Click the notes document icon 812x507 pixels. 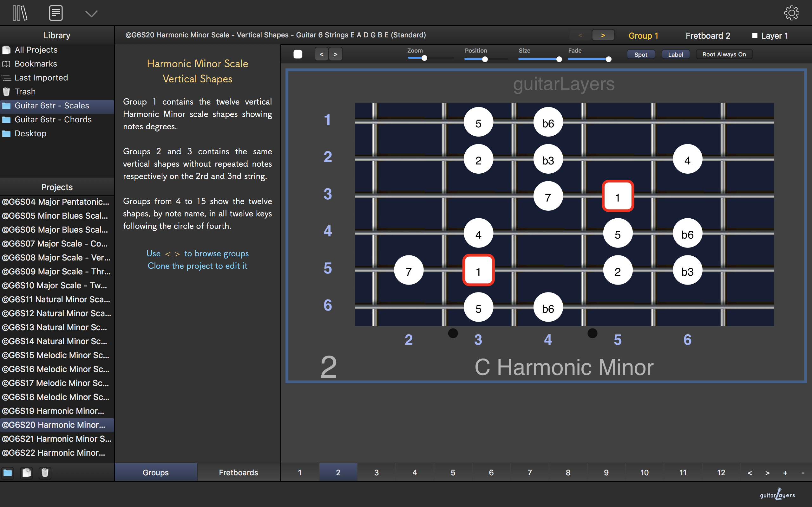[x=56, y=13]
